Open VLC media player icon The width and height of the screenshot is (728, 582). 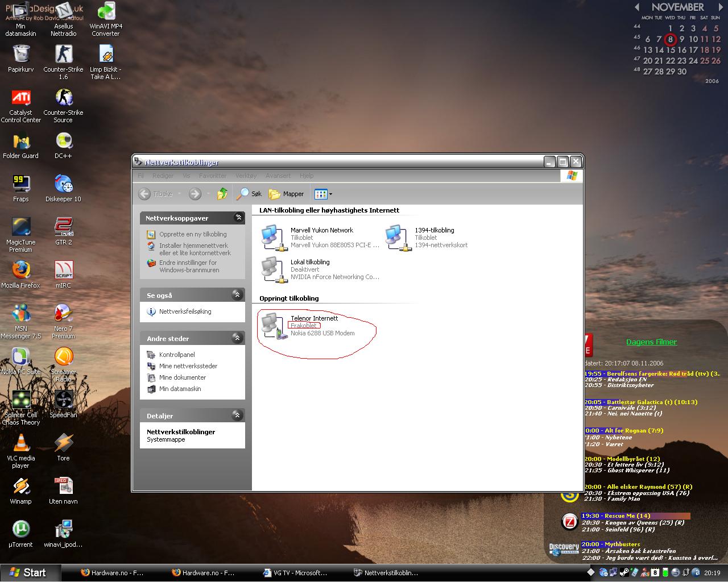tap(20, 451)
